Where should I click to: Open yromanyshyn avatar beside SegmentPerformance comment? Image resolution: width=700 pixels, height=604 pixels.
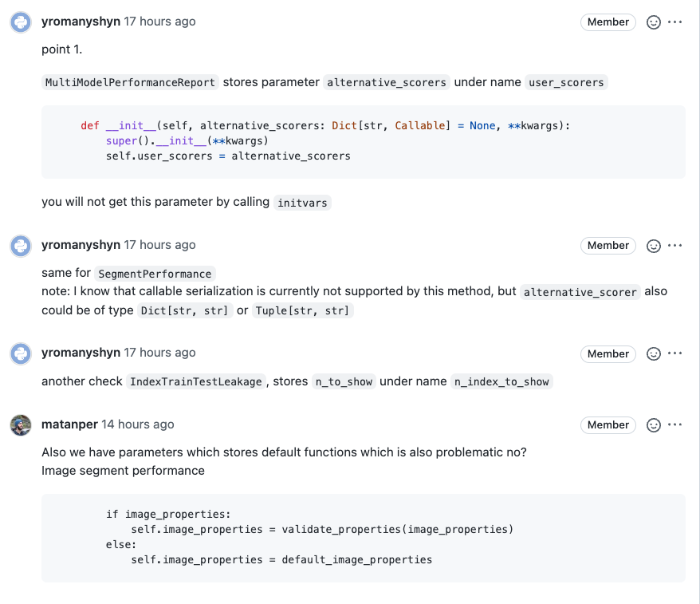pos(21,246)
